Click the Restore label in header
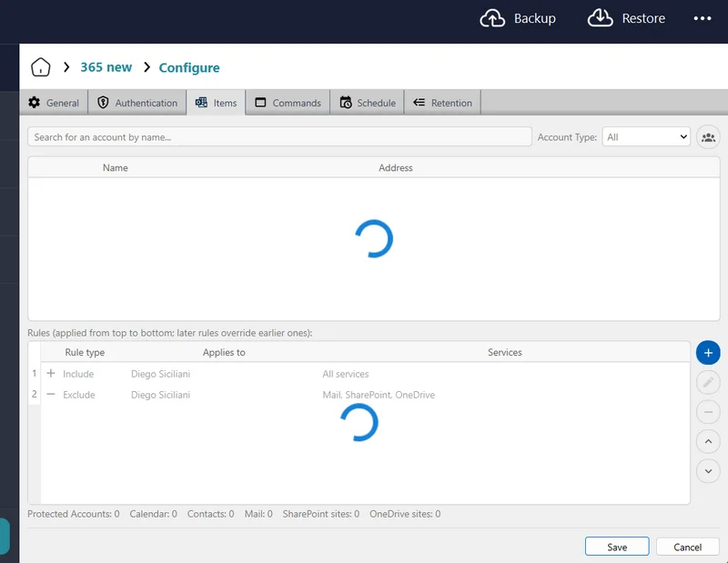 tap(643, 18)
